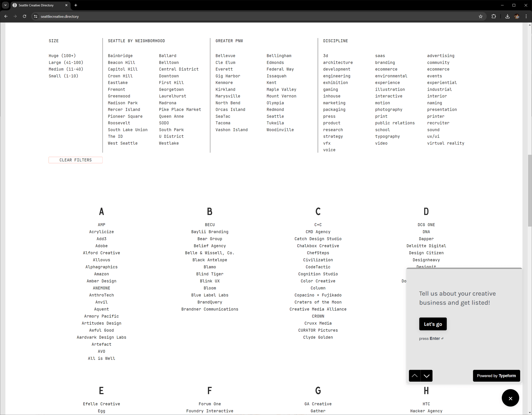Filter by Small (1-10) size
Viewport: 532px width, 415px height.
(x=63, y=76)
